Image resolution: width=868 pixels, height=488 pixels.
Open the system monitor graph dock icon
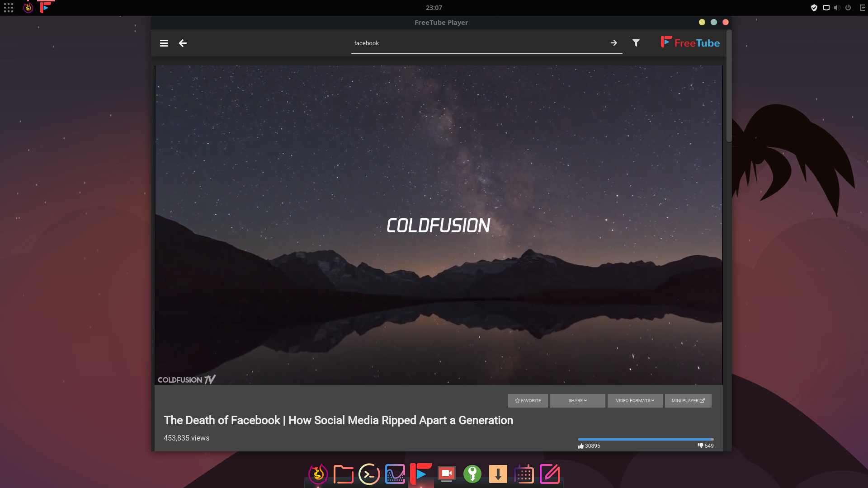click(x=395, y=474)
